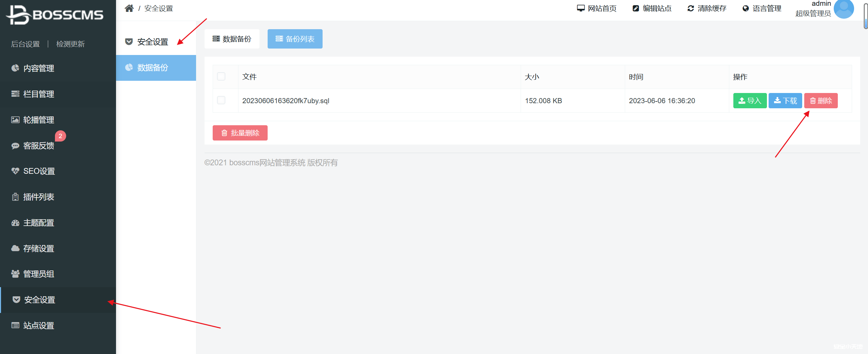This screenshot has height=354, width=868.
Task: Click the 删除 delete button
Action: (x=821, y=100)
